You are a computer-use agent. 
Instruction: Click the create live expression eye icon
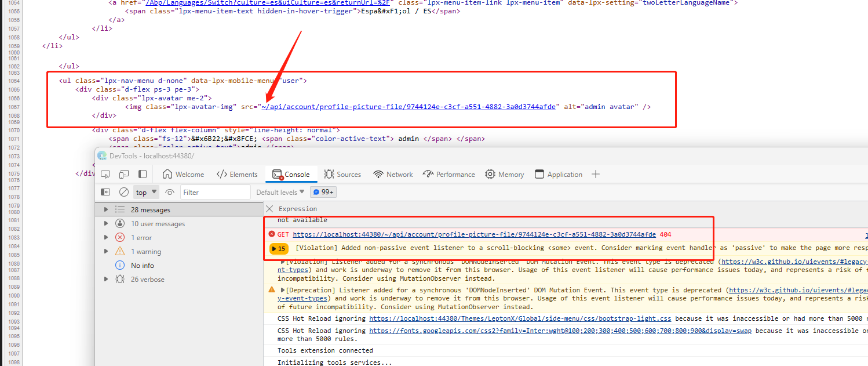pos(170,192)
